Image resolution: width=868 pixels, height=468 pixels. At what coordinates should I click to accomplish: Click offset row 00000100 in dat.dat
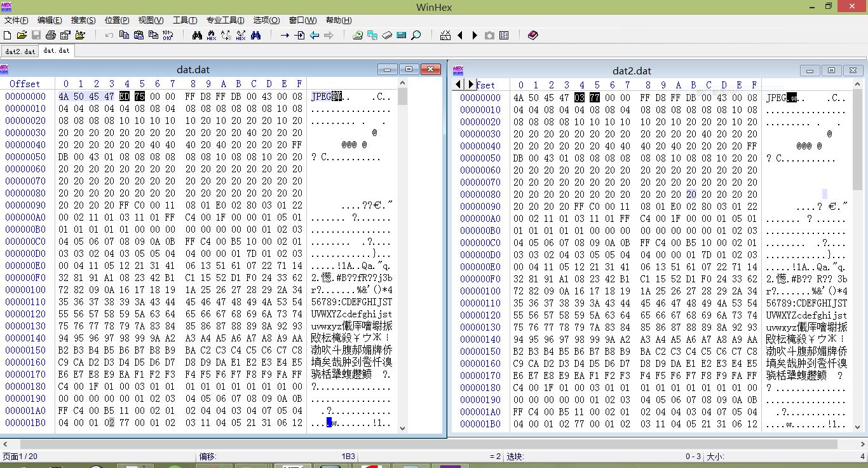pyautogui.click(x=25, y=290)
